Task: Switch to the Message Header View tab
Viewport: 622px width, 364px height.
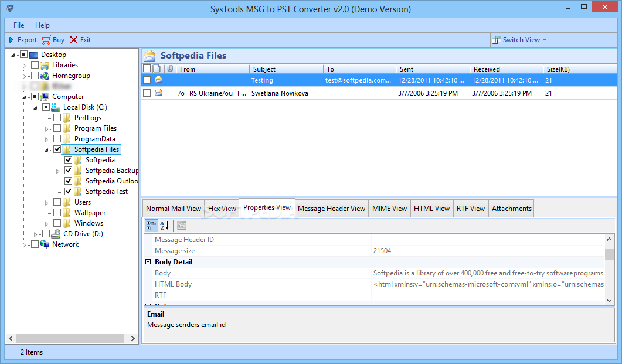Action: point(331,209)
